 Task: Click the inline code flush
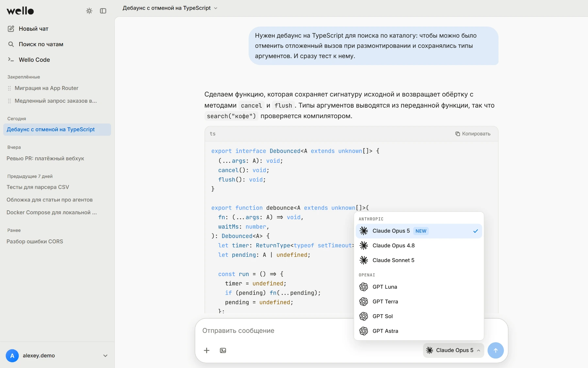click(283, 106)
